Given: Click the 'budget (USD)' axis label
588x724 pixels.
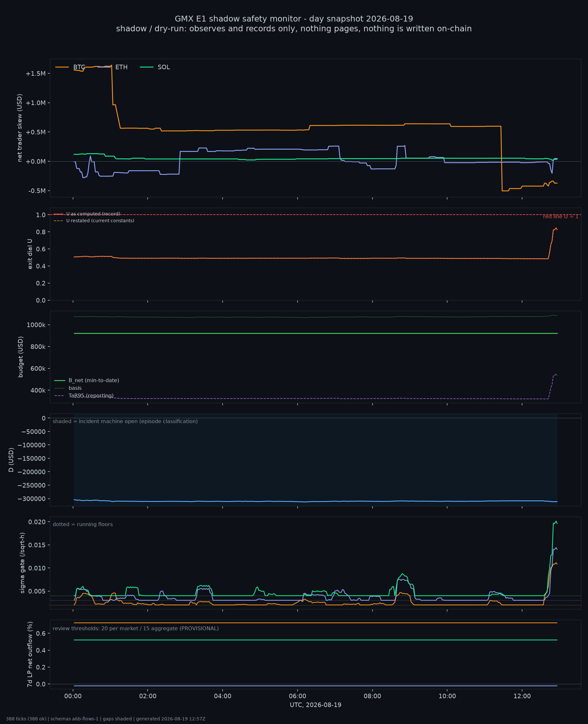Looking at the screenshot, I should coord(20,357).
